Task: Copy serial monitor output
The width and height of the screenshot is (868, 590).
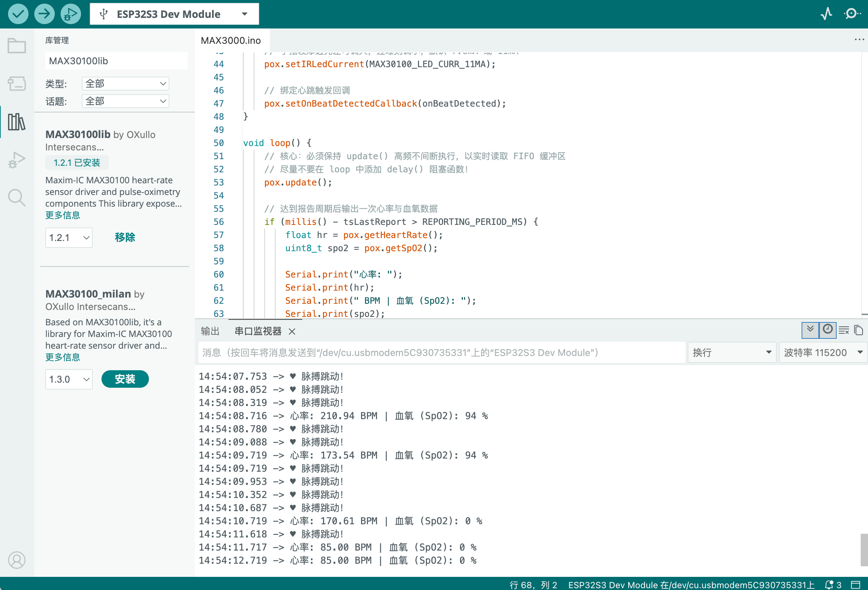Action: (858, 330)
